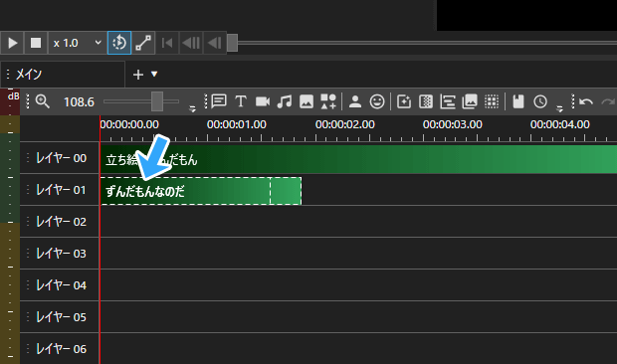Click the レイヤー 02 layer header

pos(59,222)
